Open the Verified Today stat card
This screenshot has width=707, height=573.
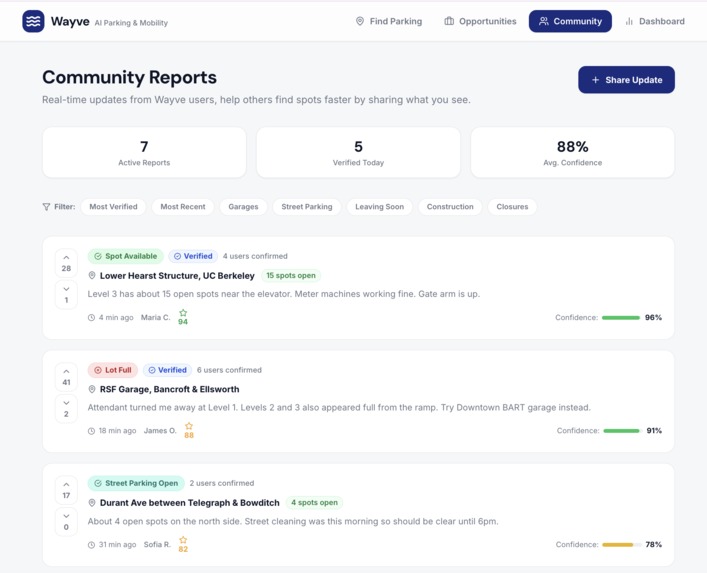pos(358,152)
